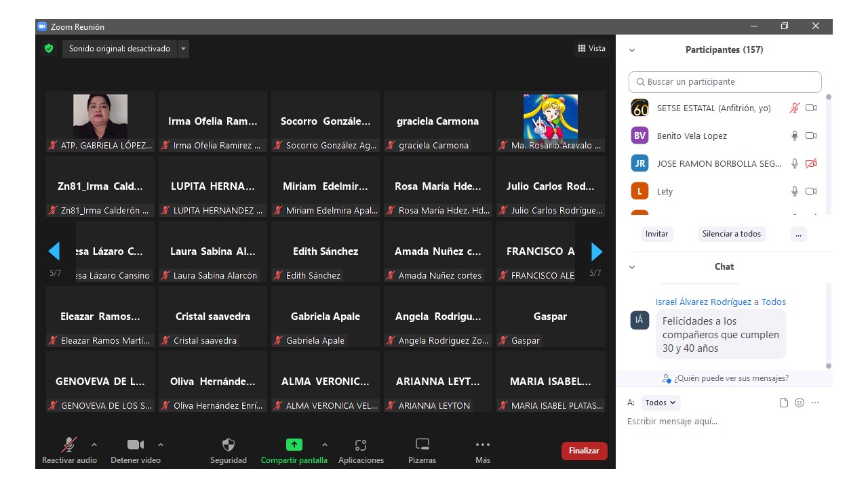Toggle Sonido original: desactivado button
Screen dimensions: 868x488
tap(120, 49)
